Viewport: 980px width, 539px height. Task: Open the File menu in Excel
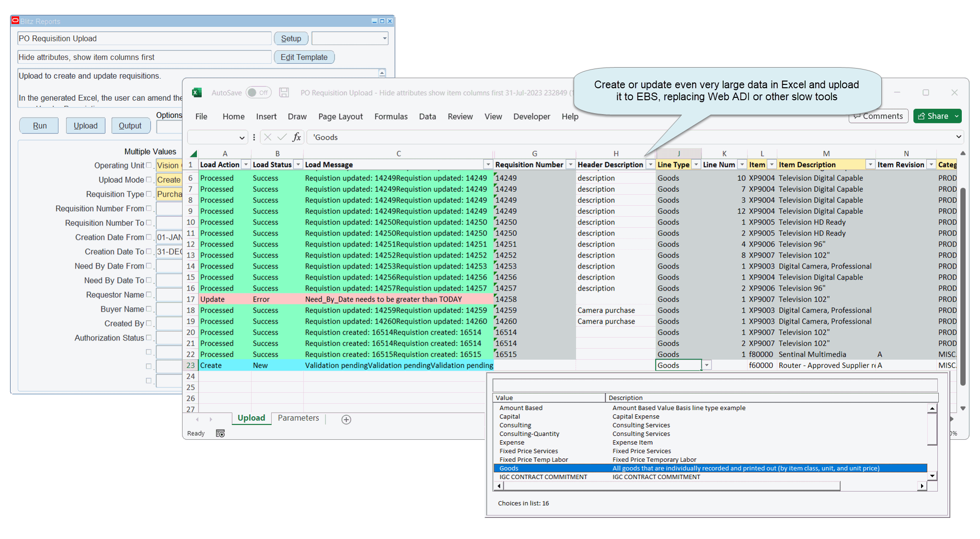point(201,117)
